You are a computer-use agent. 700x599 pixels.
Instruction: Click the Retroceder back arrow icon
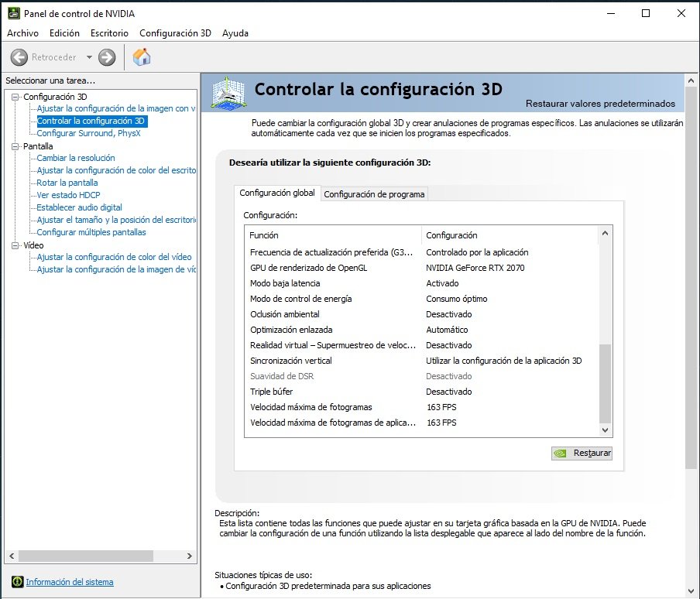pos(19,57)
